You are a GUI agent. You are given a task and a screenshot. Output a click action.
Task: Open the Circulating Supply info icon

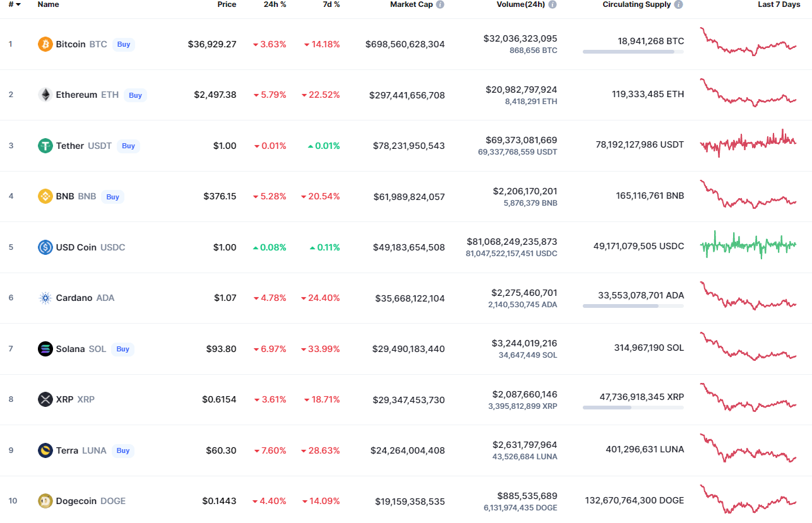[x=679, y=4]
